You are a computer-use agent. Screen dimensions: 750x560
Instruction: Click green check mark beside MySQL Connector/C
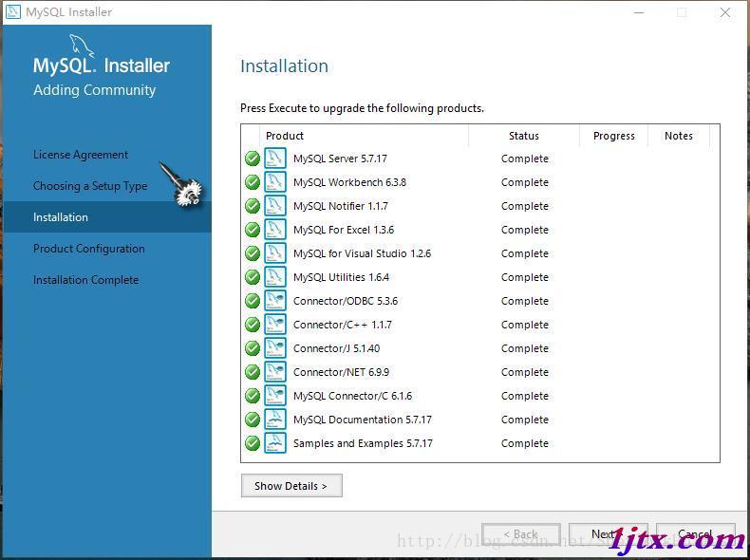point(253,396)
